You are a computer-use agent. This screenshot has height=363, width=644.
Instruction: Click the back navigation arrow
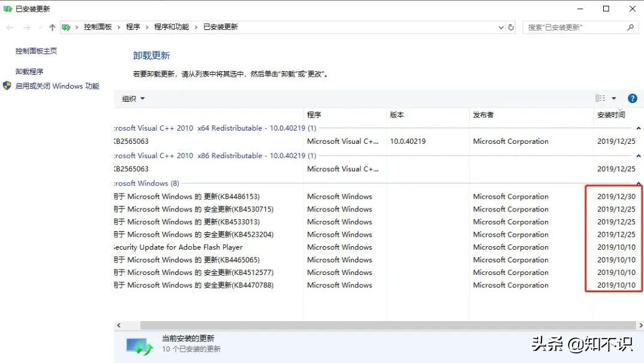click(x=10, y=26)
